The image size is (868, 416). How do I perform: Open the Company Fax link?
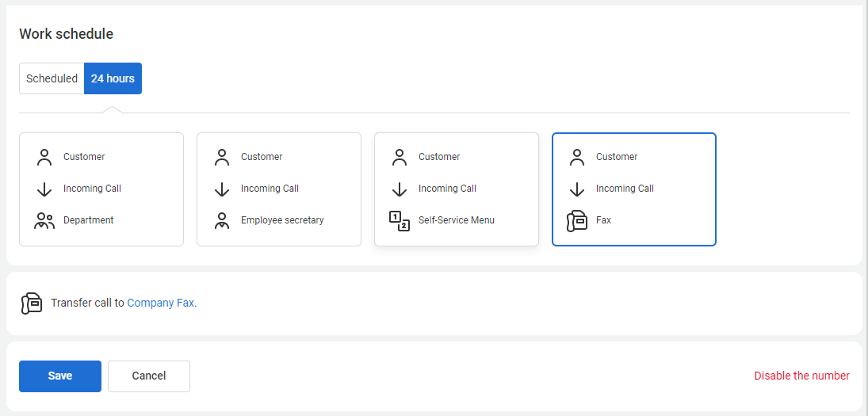[x=160, y=303]
